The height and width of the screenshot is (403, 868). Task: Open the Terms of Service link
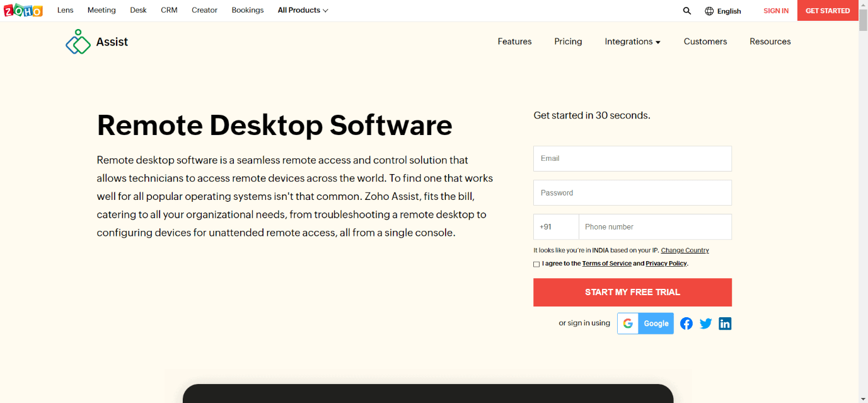click(x=606, y=264)
